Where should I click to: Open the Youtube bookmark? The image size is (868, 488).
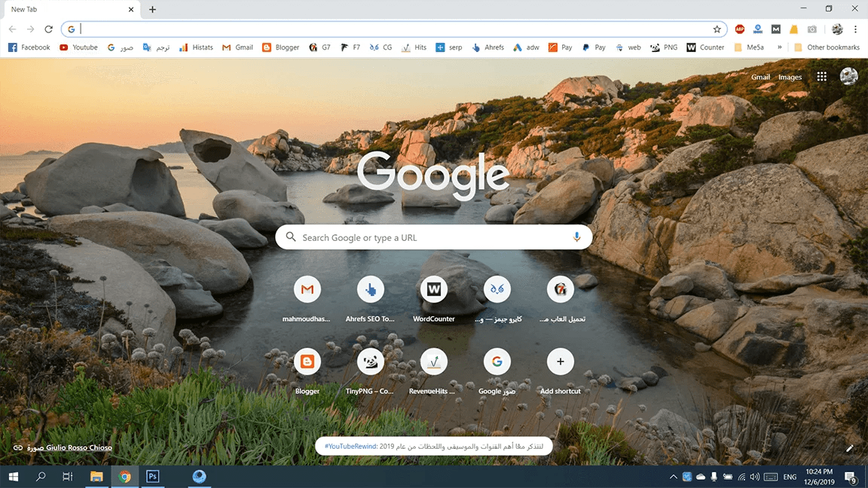coord(78,47)
